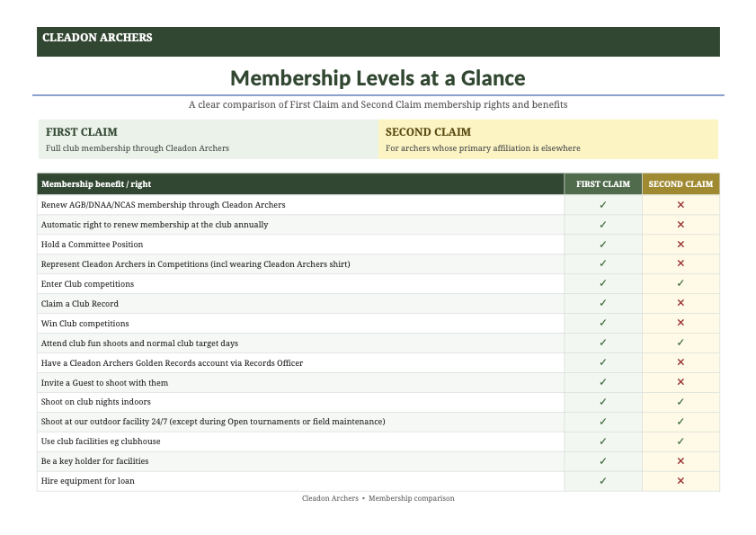Click Second Claim red cross for Renew AGB/DNAA/NCAS row
The height and width of the screenshot is (535, 756).
680,204
